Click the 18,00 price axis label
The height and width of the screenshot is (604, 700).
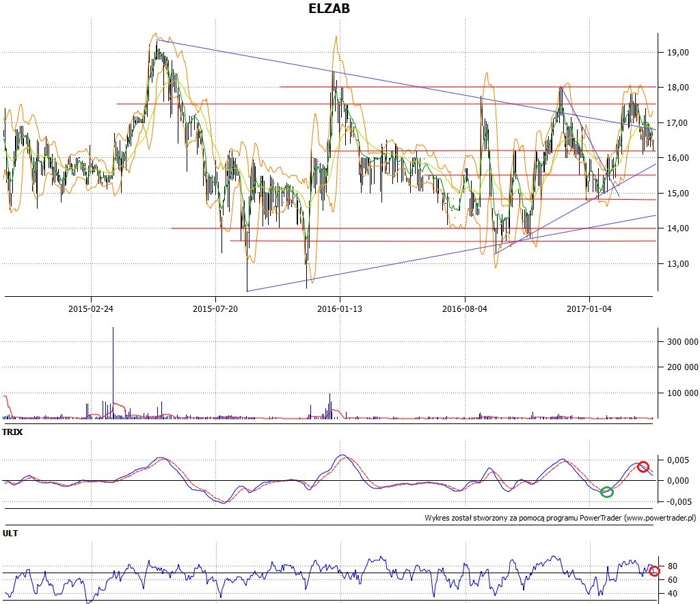click(x=678, y=88)
